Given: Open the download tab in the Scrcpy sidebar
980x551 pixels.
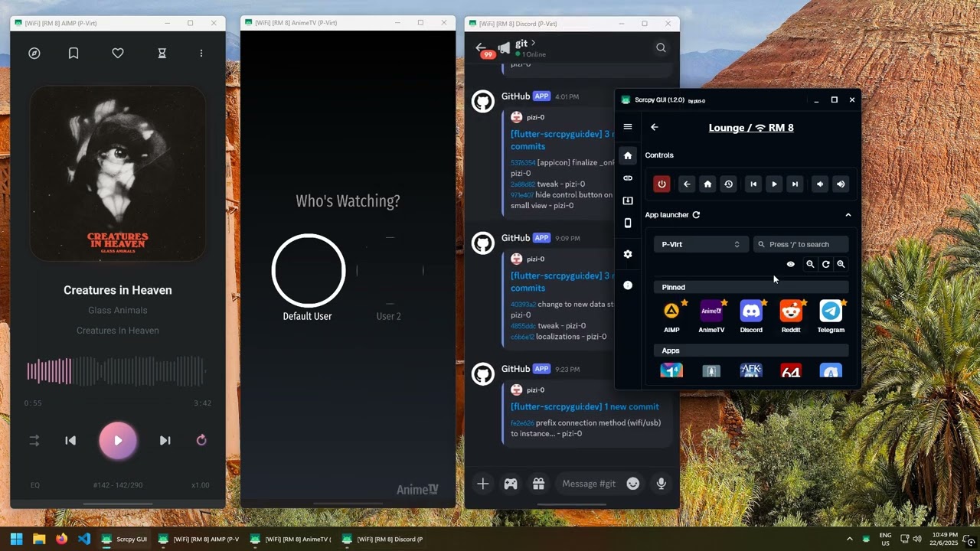Looking at the screenshot, I should click(x=628, y=201).
